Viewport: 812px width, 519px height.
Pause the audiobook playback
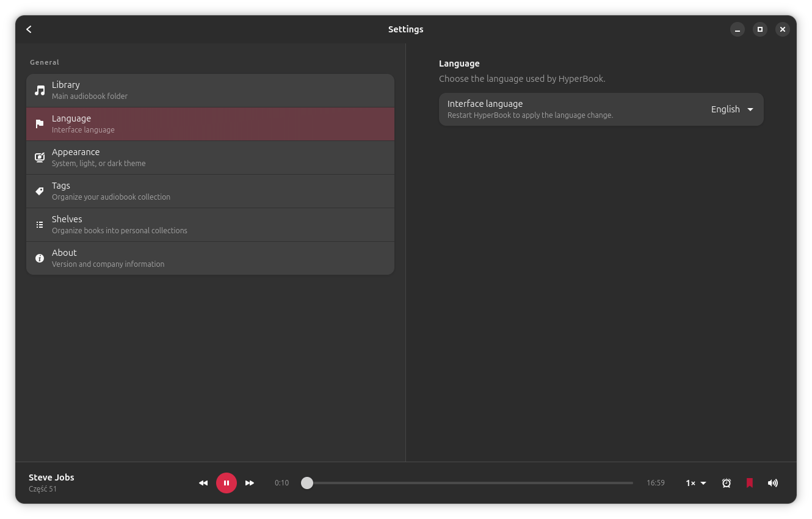coord(227,483)
